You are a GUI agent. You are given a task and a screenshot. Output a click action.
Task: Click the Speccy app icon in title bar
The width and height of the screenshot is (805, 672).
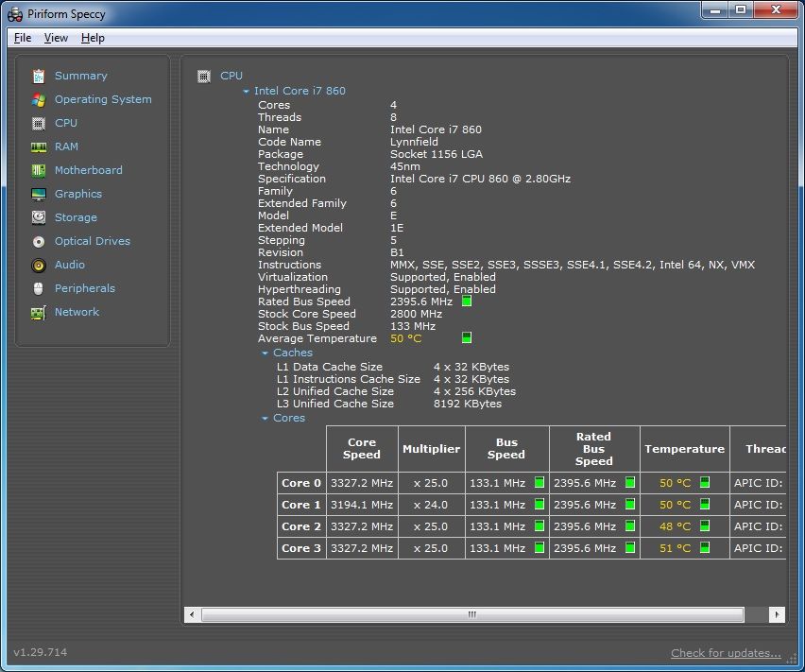click(x=15, y=14)
